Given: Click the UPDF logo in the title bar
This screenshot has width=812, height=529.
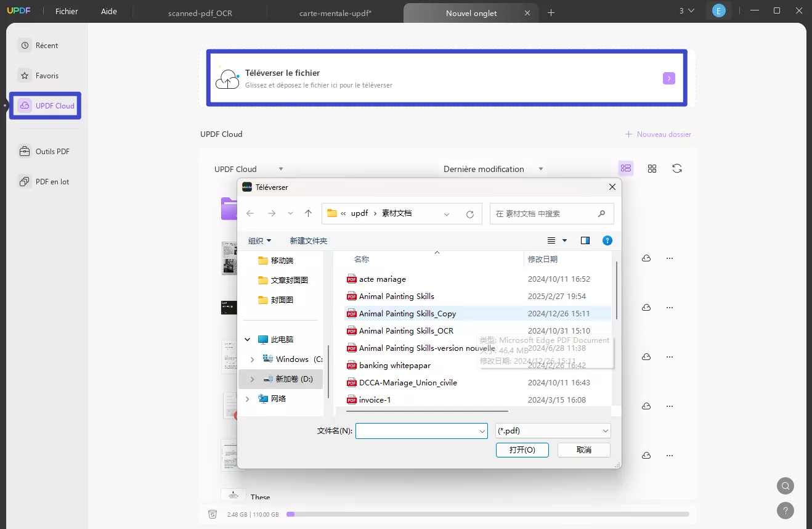Looking at the screenshot, I should tap(18, 11).
